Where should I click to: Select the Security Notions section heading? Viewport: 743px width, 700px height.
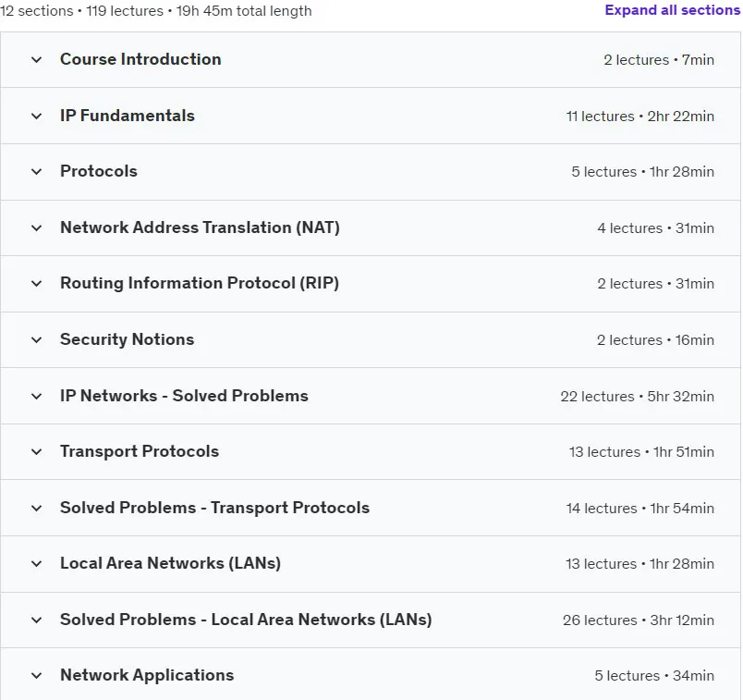(127, 339)
